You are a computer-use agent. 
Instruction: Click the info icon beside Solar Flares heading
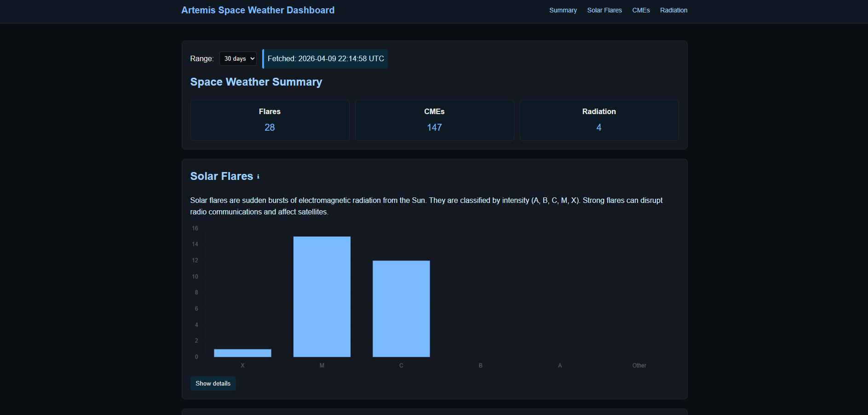pos(258,176)
